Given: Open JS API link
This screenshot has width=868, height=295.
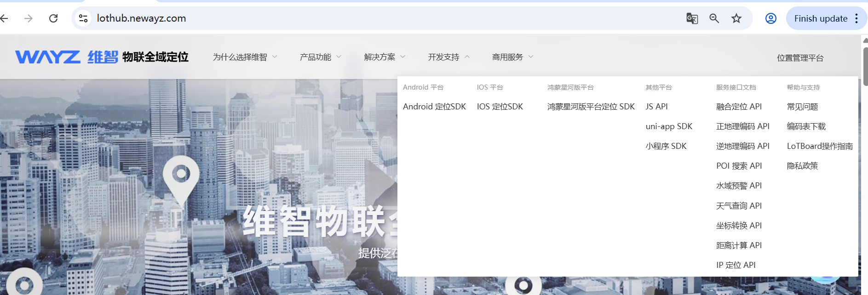Looking at the screenshot, I should [656, 107].
